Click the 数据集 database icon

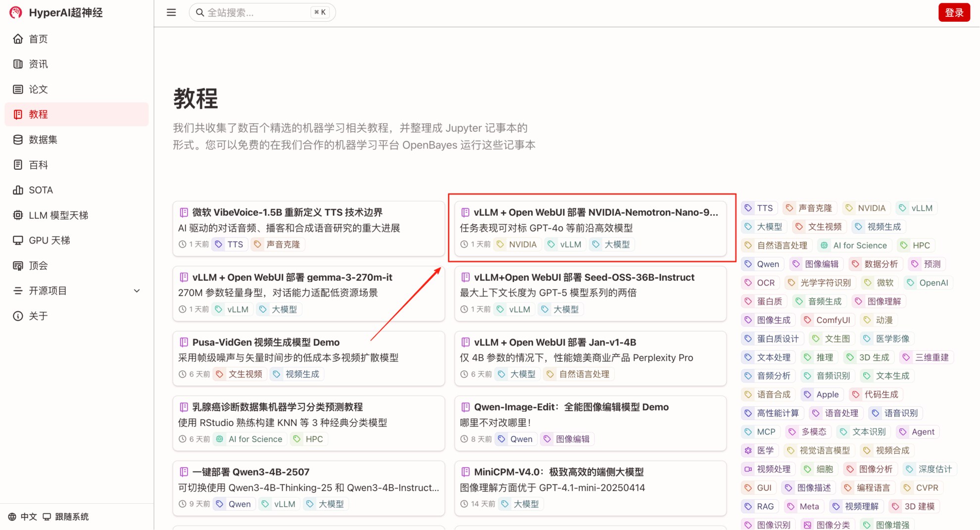pos(18,140)
